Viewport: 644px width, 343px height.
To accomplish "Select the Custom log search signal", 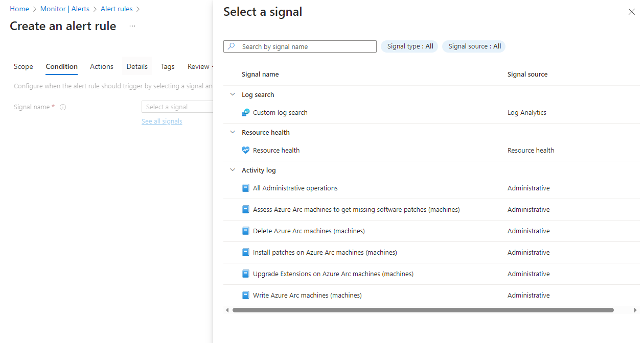I will 280,112.
